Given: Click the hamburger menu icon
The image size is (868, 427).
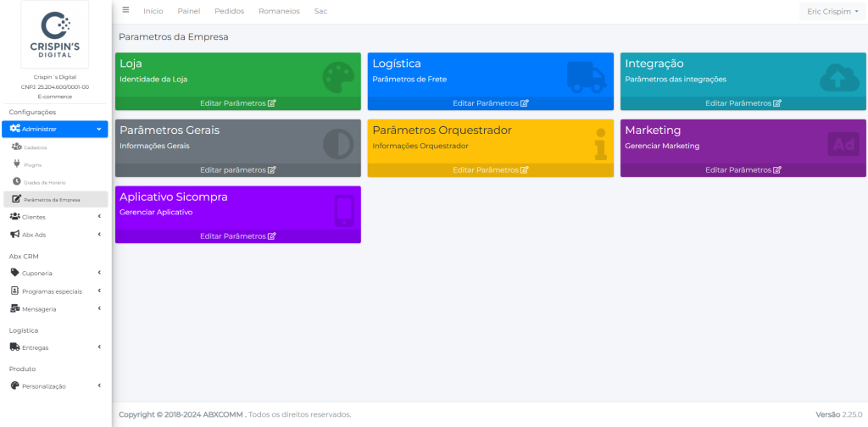Looking at the screenshot, I should click(125, 10).
